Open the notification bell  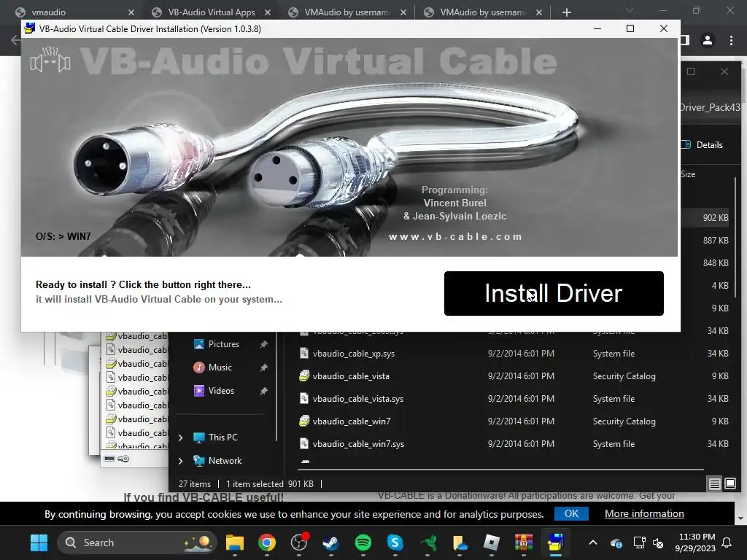pos(727,542)
